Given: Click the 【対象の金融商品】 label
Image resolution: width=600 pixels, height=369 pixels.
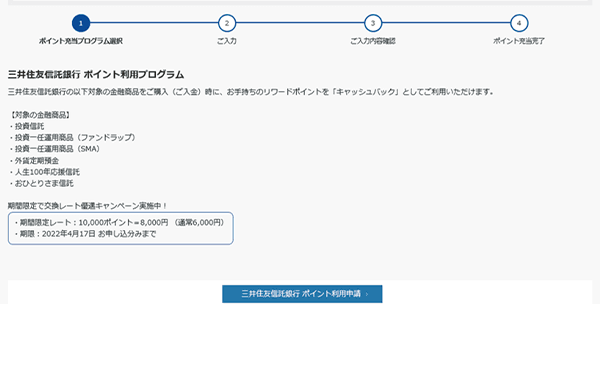Looking at the screenshot, I should (40, 115).
